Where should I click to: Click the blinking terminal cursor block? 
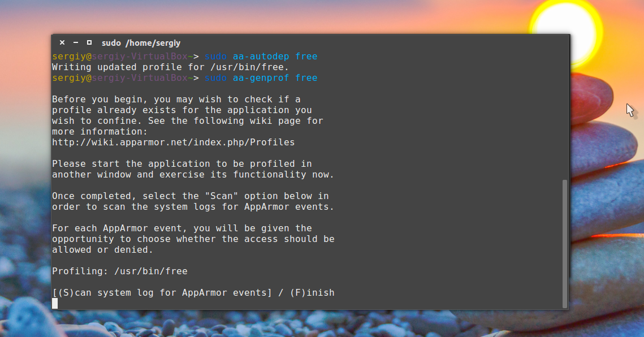(x=55, y=304)
